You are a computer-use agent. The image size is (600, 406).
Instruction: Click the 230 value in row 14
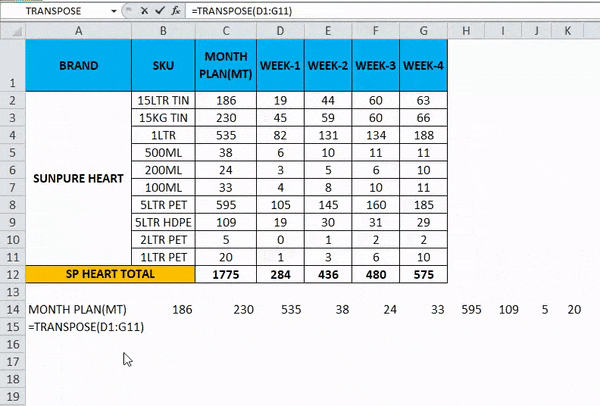tap(226, 309)
